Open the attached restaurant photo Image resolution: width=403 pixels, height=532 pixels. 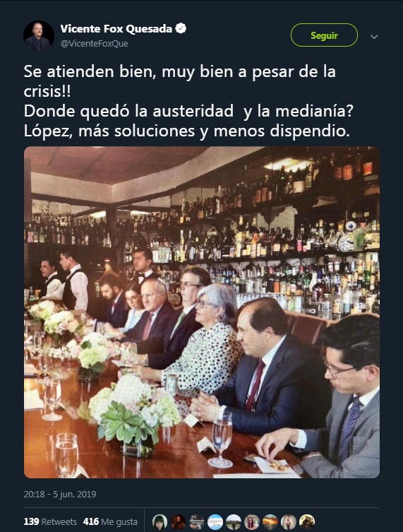(202, 312)
